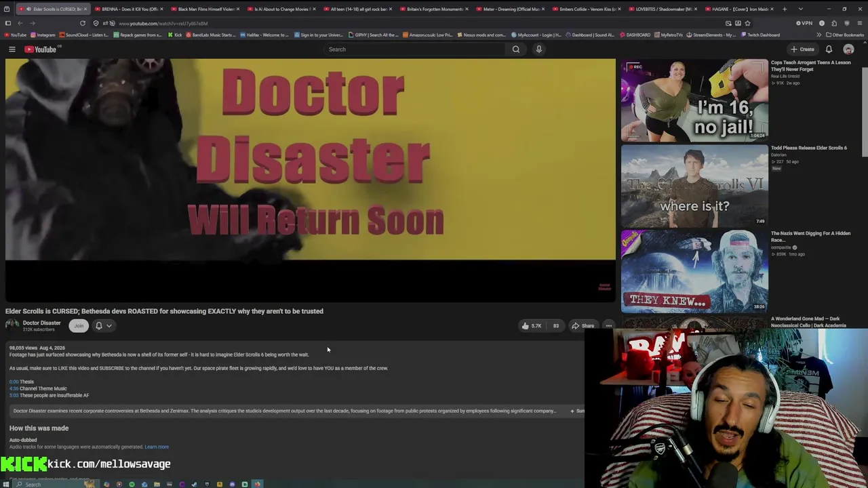Image resolution: width=868 pixels, height=488 pixels.
Task: Reload the page in the browser
Action: 83,23
